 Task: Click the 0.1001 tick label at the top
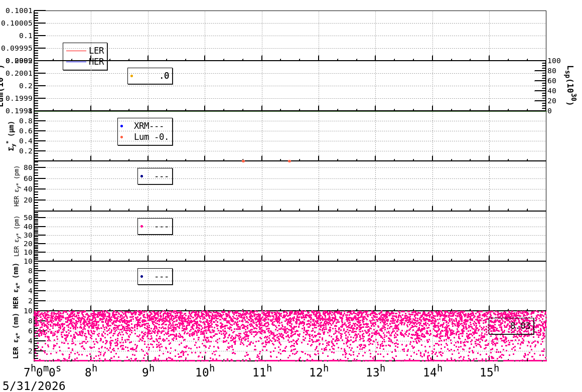pos(19,11)
